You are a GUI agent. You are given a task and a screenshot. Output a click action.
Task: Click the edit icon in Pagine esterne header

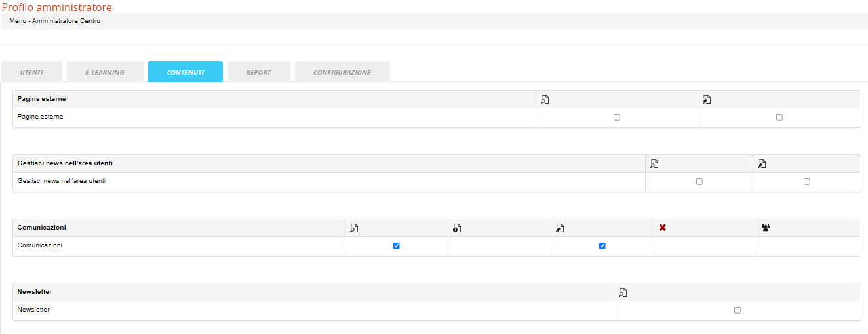tap(707, 100)
